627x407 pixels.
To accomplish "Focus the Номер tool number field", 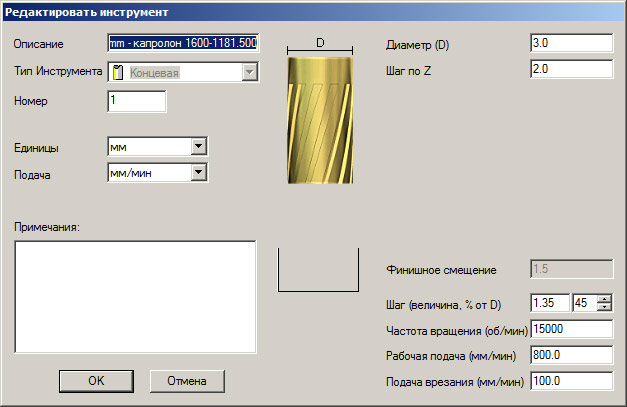I will 135,101.
